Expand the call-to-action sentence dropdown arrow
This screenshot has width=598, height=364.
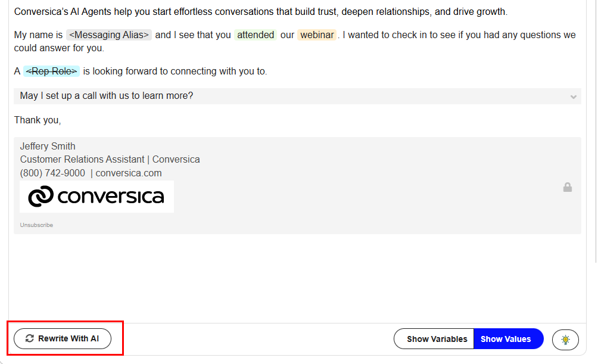tap(573, 97)
